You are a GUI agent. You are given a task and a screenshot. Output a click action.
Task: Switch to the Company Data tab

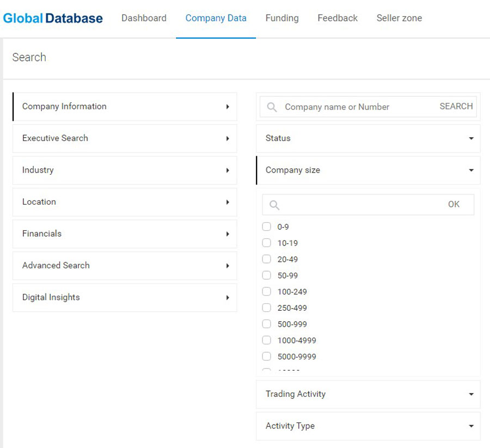point(216,18)
